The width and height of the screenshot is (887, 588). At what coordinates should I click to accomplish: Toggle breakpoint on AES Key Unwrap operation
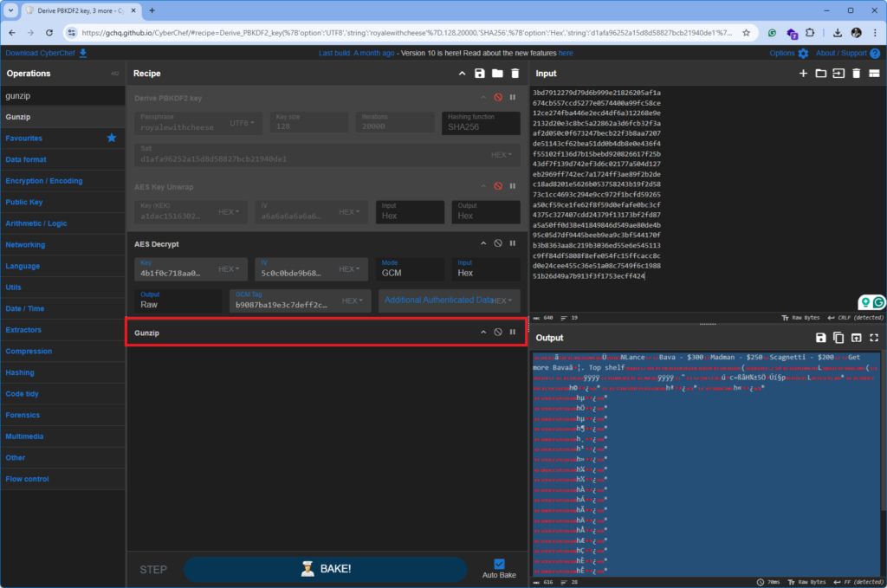[x=513, y=186]
